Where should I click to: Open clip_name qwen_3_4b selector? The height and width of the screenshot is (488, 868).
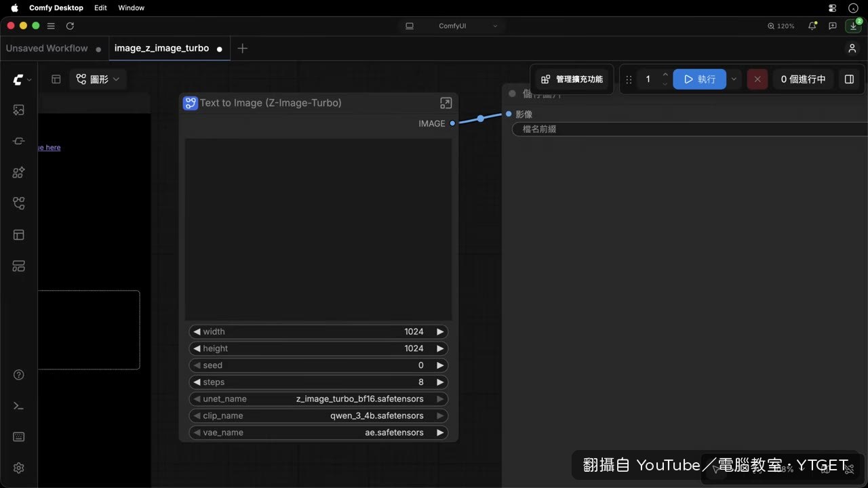pos(318,415)
